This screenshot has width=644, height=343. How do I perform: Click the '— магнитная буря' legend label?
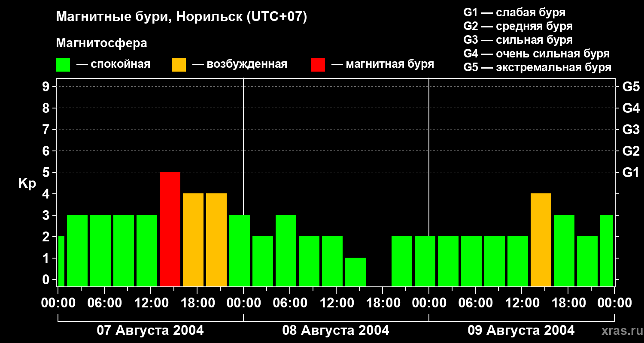click(x=383, y=64)
